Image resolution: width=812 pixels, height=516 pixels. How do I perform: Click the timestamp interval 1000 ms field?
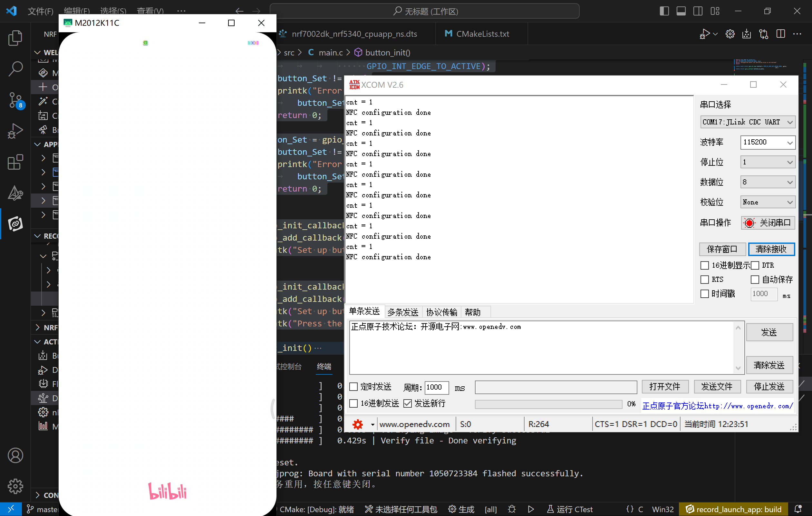point(764,293)
